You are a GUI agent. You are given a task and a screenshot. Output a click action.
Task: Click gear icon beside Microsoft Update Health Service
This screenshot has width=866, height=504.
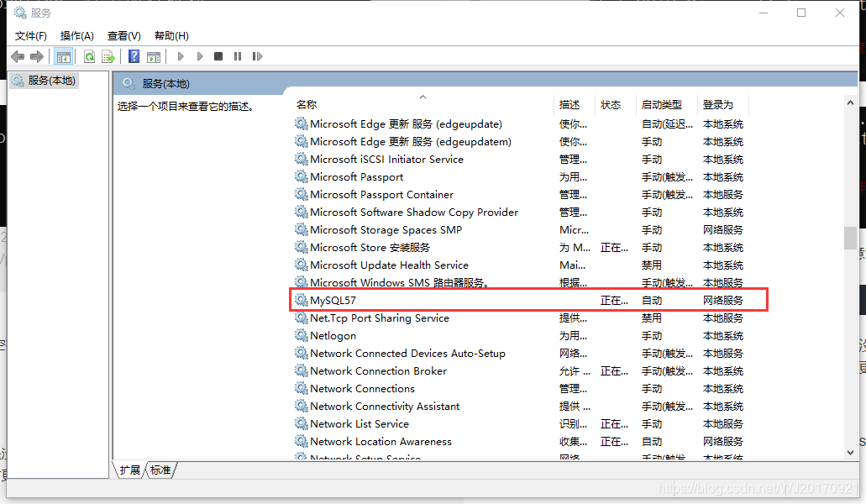tap(301, 265)
